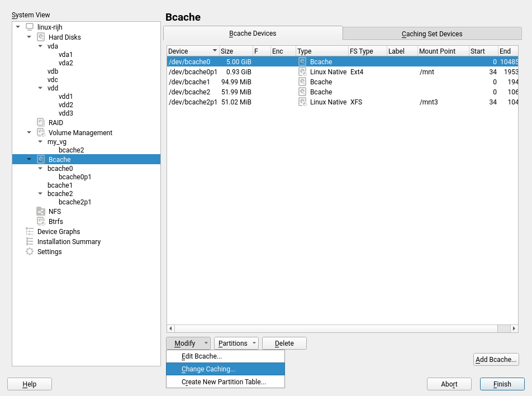Image resolution: width=532 pixels, height=396 pixels.
Task: Collapse the vdd disk in the tree
Action: coord(40,88)
